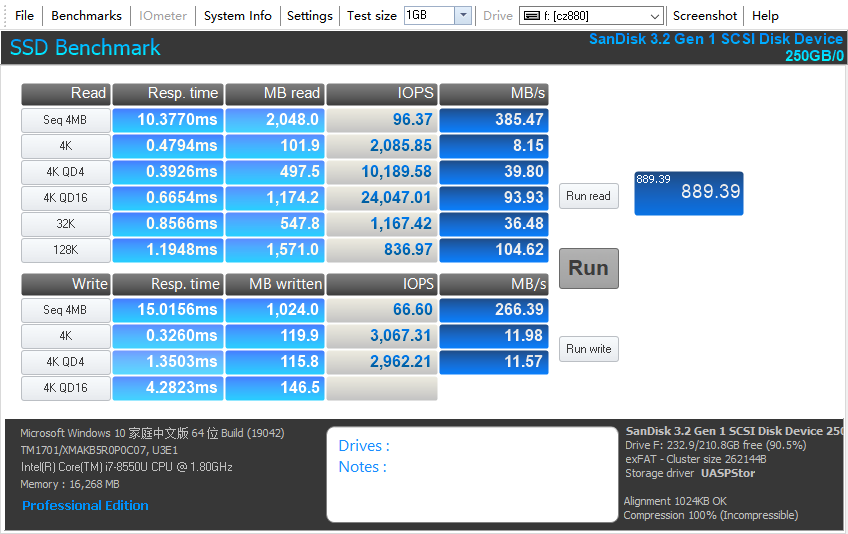Click the exFAT cluster size text
Image resolution: width=848 pixels, height=534 pixels.
coord(695,459)
